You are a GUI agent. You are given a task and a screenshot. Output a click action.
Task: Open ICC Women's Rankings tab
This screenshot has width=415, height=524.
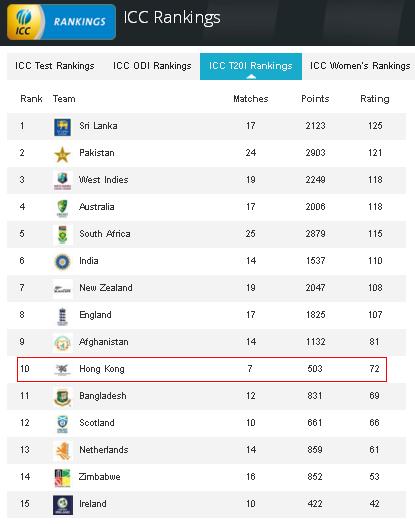pyautogui.click(x=360, y=66)
